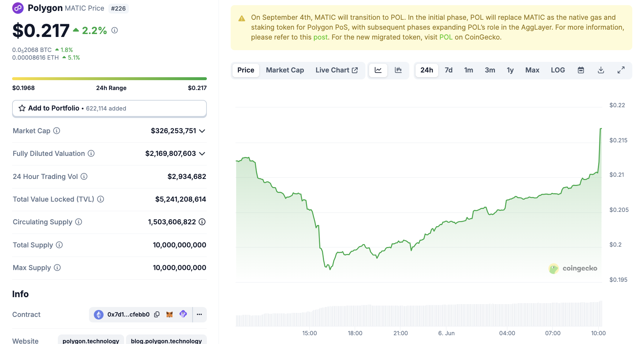Toggle LOG scale on the chart
Image resolution: width=644 pixels, height=344 pixels.
558,70
